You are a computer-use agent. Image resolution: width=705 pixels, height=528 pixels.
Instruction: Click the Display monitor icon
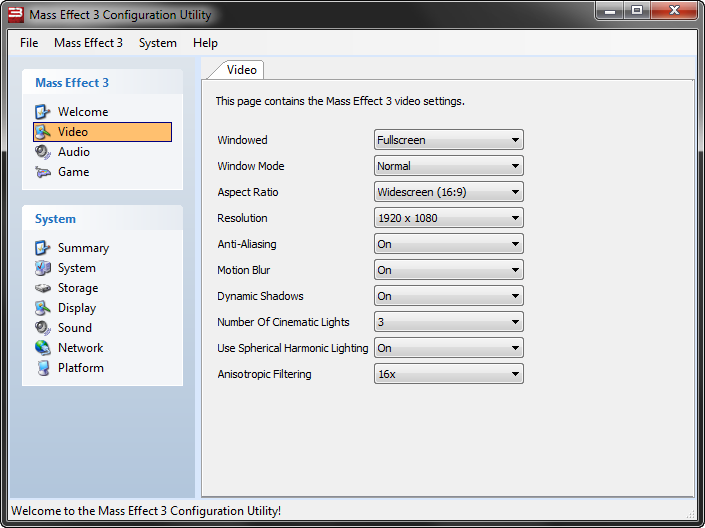point(43,308)
